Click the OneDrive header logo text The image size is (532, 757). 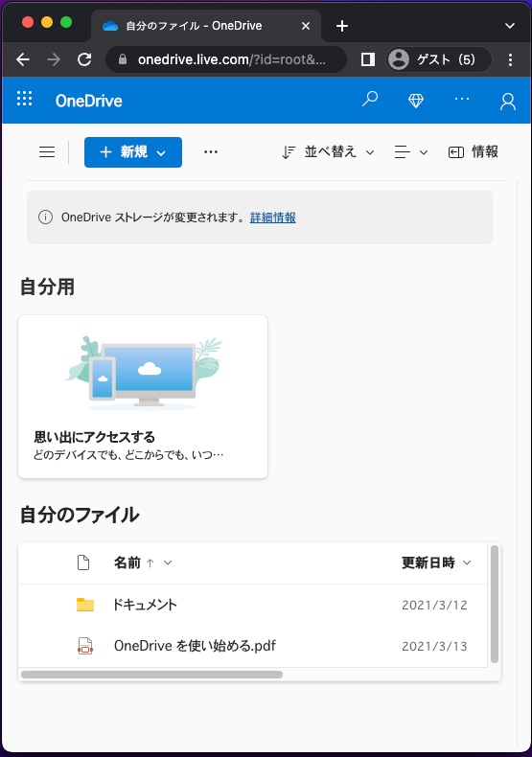[89, 101]
